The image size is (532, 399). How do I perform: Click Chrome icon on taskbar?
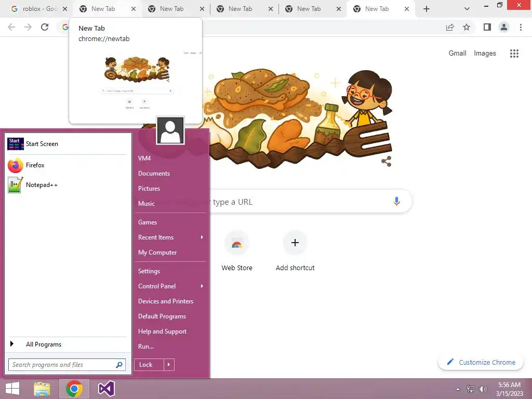74,389
